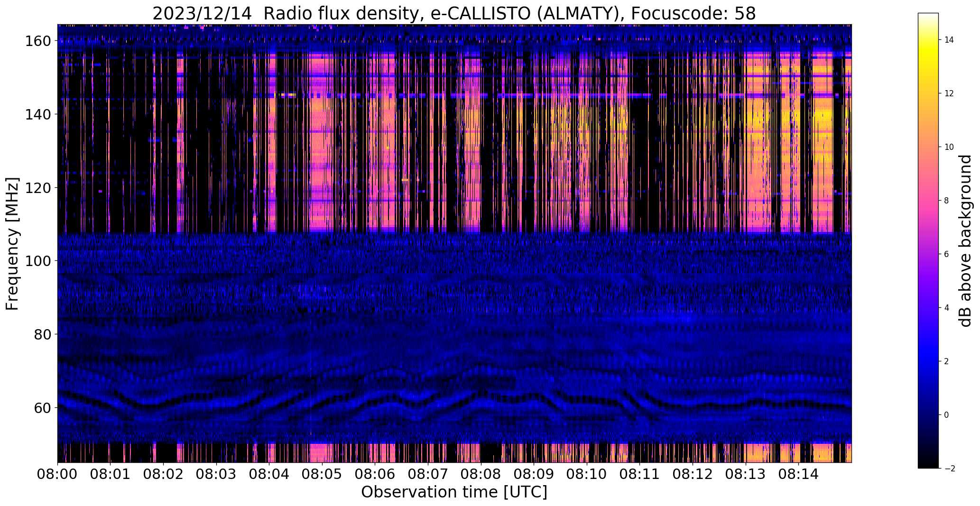Click the 08:14 time tick label
Screen dimensions: 980x506
point(799,474)
